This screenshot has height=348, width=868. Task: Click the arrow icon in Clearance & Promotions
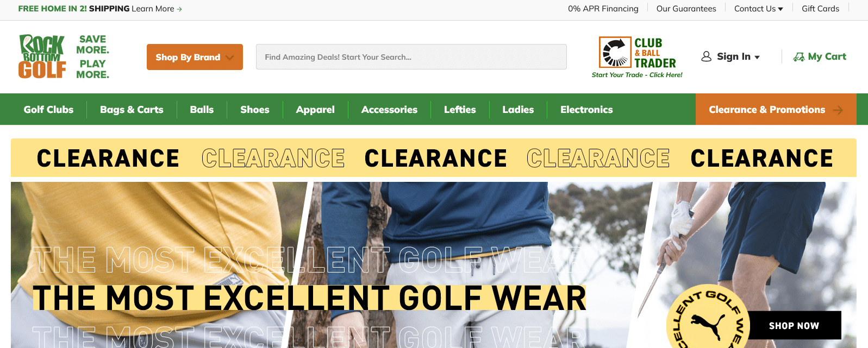pos(838,110)
